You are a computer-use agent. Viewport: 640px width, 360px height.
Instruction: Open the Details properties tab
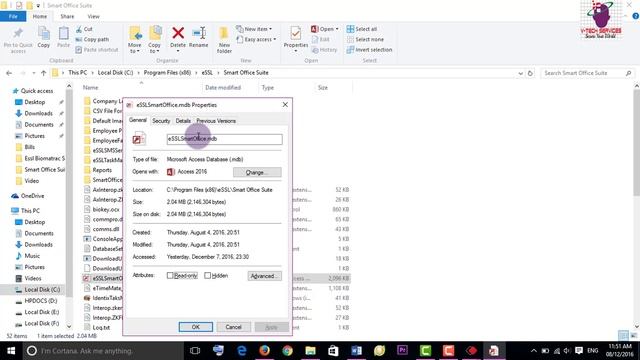(x=183, y=121)
